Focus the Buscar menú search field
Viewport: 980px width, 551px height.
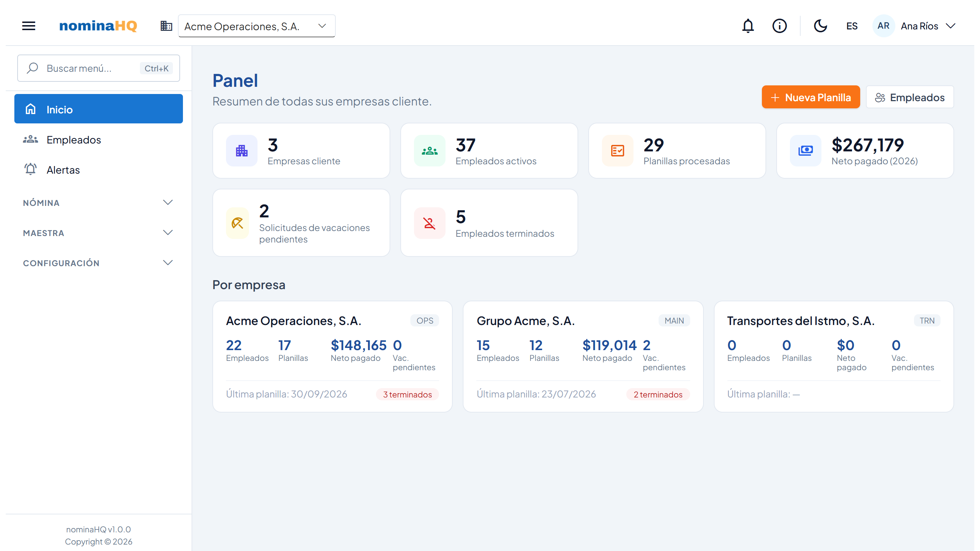click(99, 68)
